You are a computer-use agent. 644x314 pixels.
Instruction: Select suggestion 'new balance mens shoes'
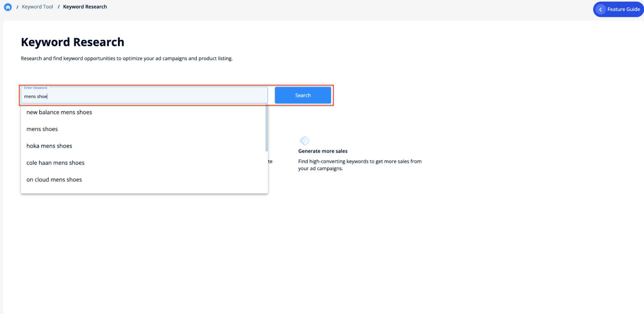coord(144,112)
